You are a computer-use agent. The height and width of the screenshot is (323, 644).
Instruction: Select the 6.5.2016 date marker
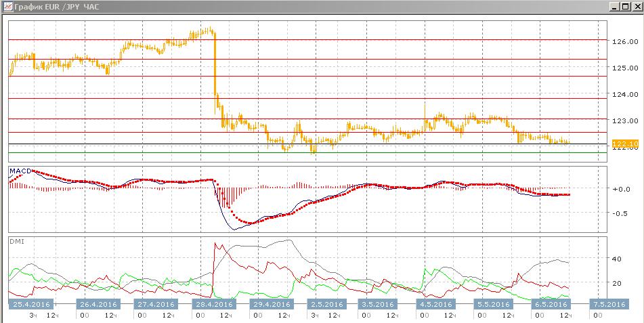pyautogui.click(x=552, y=305)
